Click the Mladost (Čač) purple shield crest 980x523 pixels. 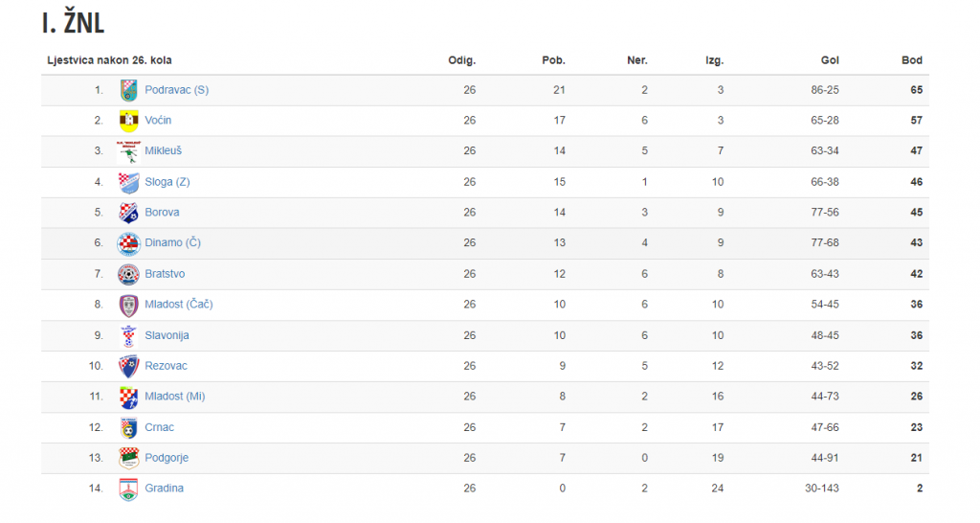coord(129,305)
